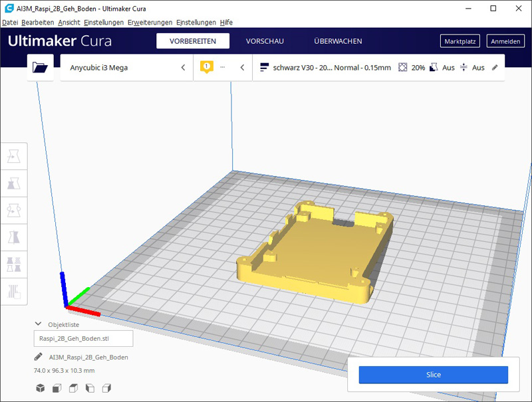
Task: Open the Bearbeiten menu
Action: click(x=38, y=23)
